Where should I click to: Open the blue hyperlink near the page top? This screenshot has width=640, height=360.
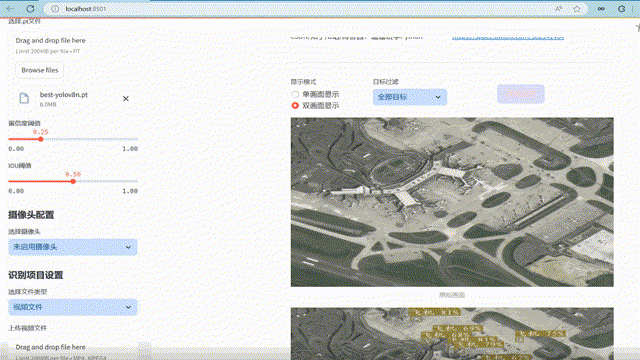(508, 37)
